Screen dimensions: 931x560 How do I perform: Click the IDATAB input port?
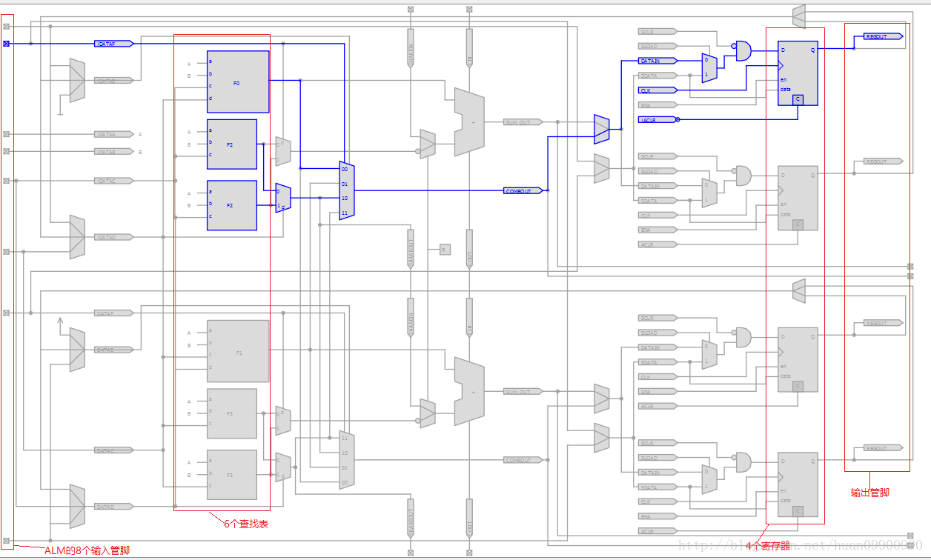tap(114, 151)
